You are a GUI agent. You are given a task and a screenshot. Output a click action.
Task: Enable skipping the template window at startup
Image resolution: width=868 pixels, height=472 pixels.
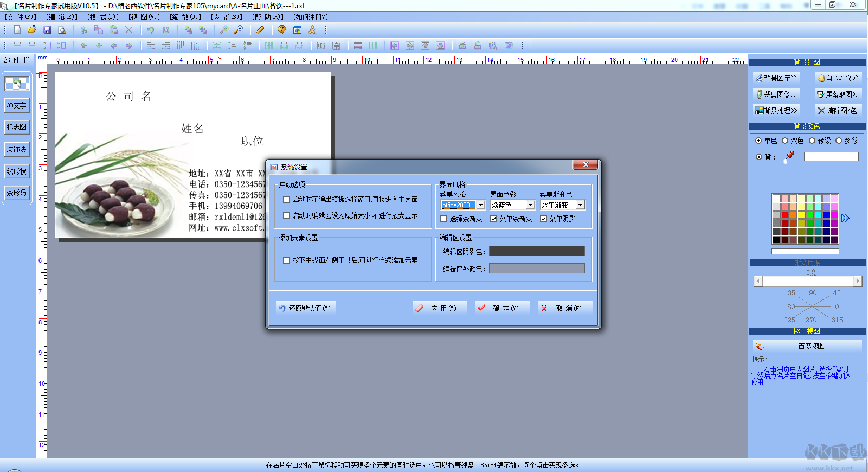[x=287, y=200]
